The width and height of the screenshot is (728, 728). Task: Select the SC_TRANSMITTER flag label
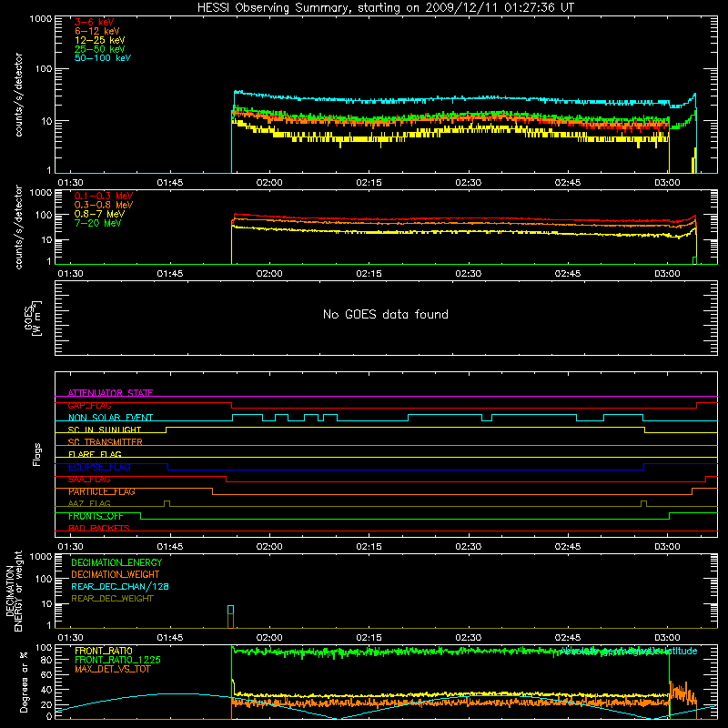coord(105,442)
